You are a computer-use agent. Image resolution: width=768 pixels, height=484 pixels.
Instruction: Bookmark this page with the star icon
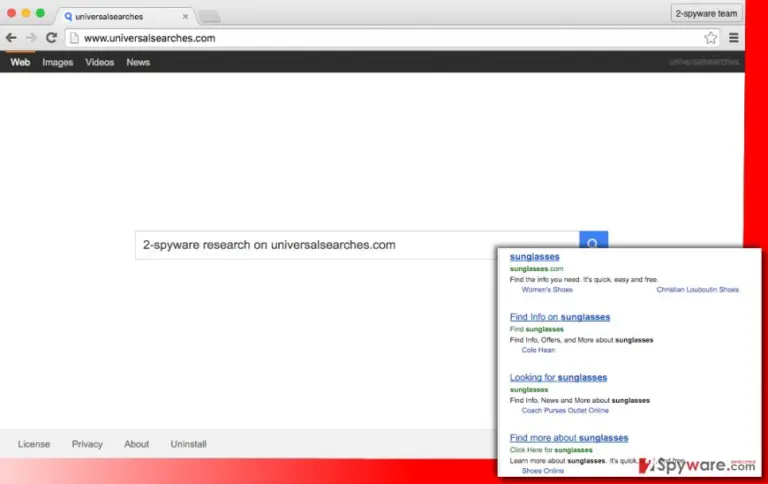click(x=710, y=38)
